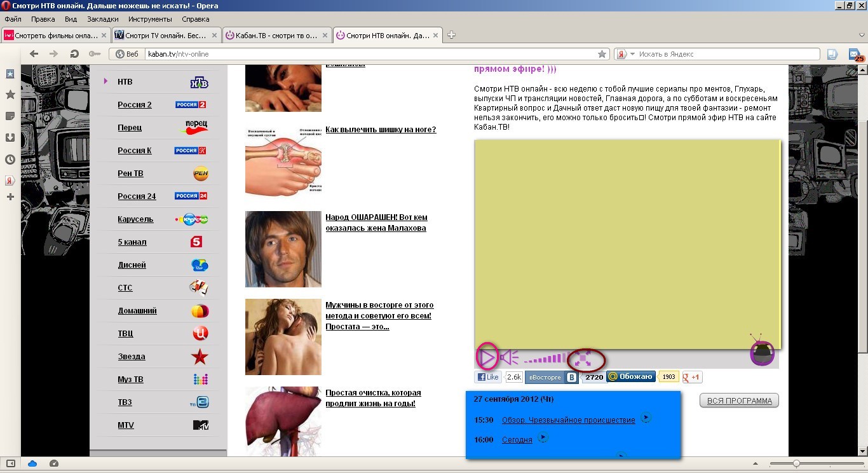
Task: Open the Сегодня program link
Action: coord(517,439)
